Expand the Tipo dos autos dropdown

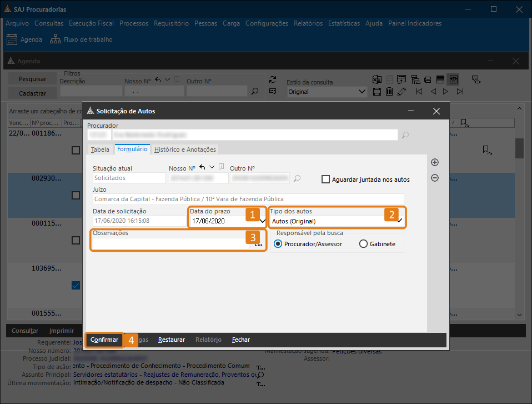click(x=400, y=221)
